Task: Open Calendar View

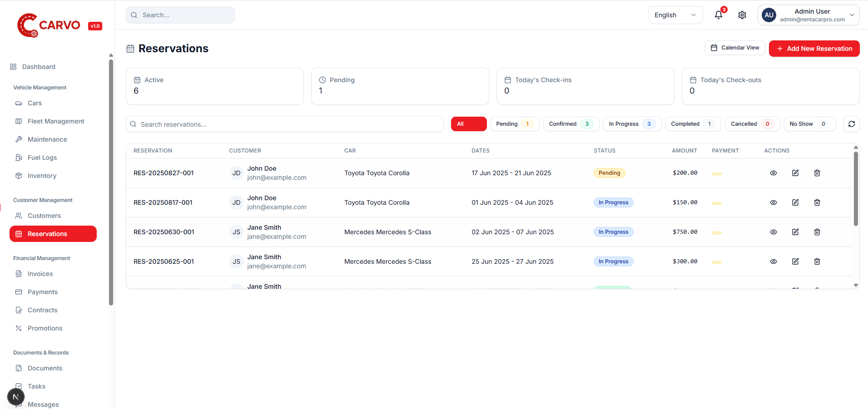Action: (x=735, y=47)
